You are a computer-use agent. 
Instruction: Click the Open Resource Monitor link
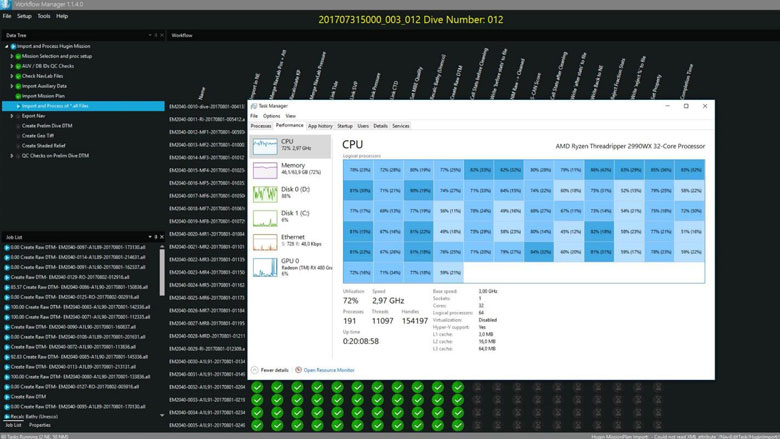point(329,370)
